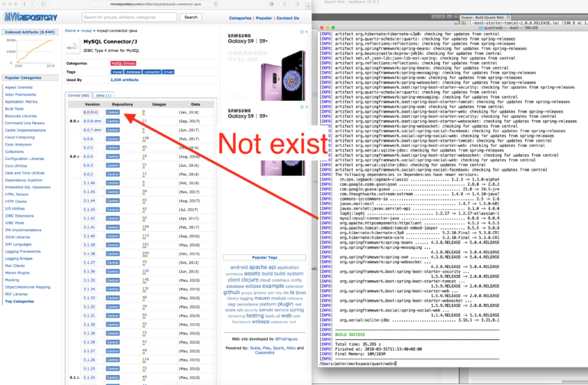Image resolution: width=588 pixels, height=385 pixels.
Task: Open the Categories link in header
Action: (240, 18)
